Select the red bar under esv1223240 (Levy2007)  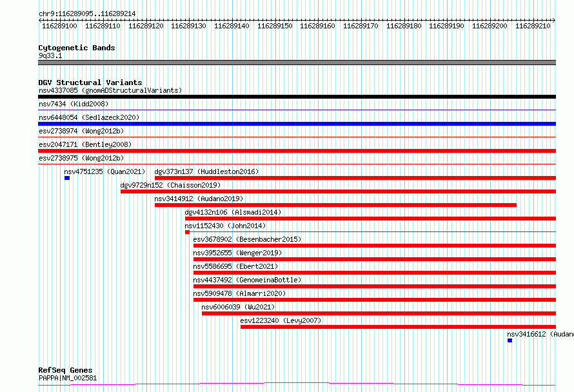(x=399, y=327)
